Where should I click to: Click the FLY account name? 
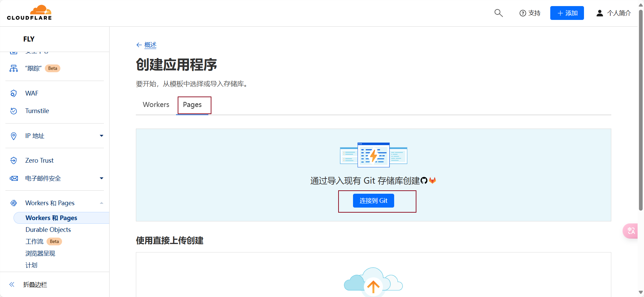[29, 39]
